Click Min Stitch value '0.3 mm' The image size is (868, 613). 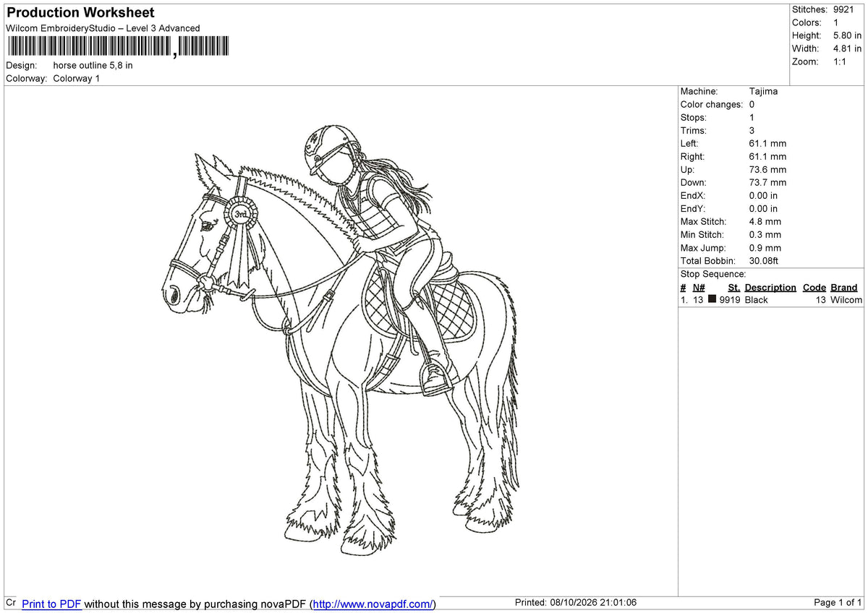pos(765,234)
